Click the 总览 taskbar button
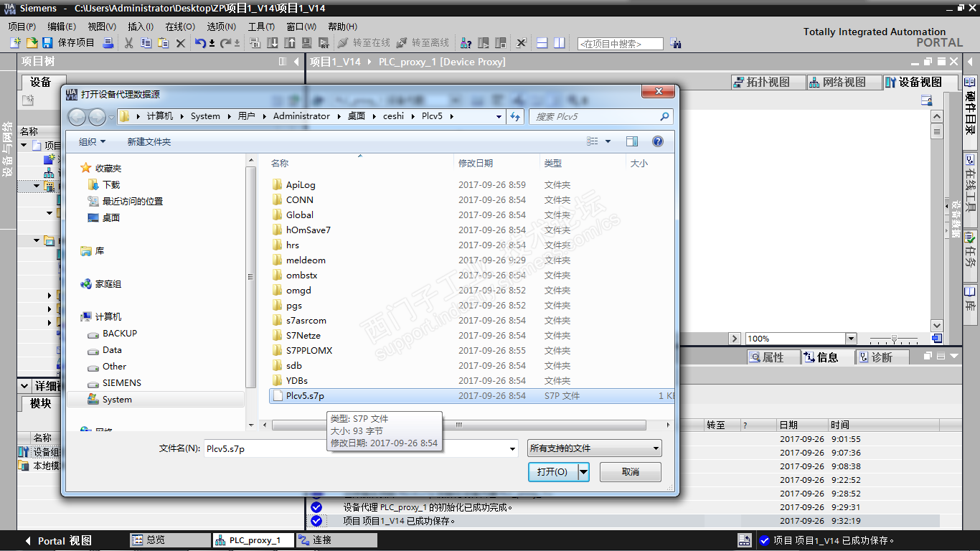Viewport: 980px width, 551px height. coord(170,540)
